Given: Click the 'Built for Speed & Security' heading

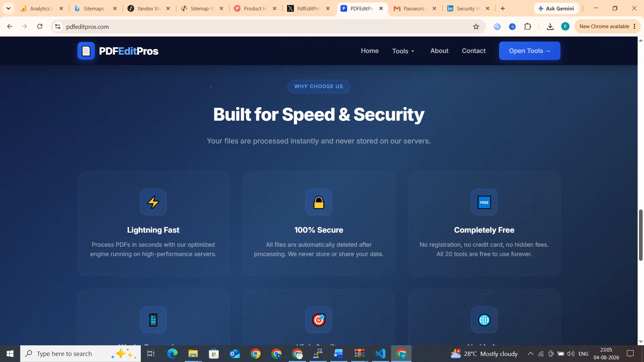Looking at the screenshot, I should pos(319,114).
